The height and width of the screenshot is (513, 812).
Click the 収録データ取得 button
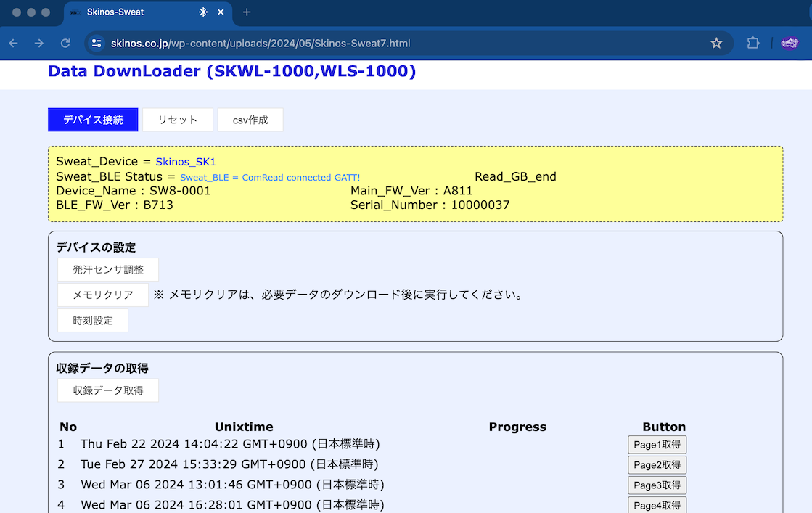point(107,390)
